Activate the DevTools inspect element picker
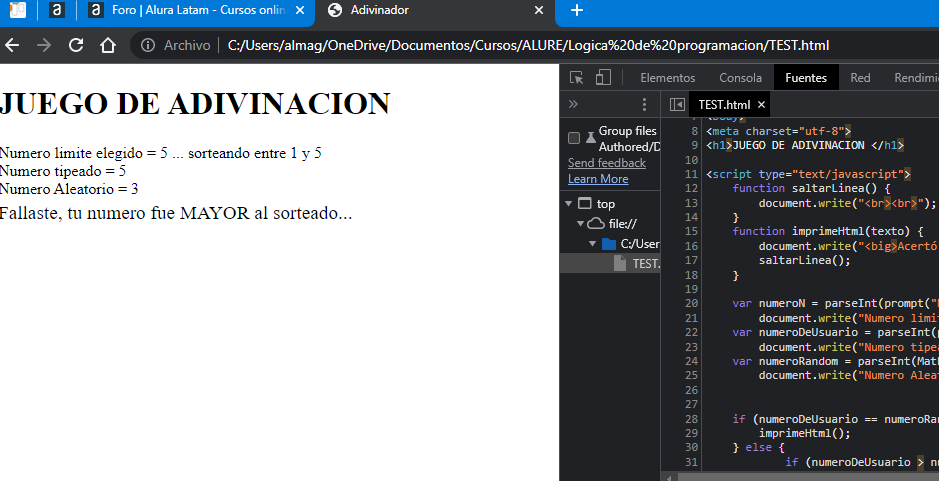The image size is (939, 481). (x=577, y=78)
